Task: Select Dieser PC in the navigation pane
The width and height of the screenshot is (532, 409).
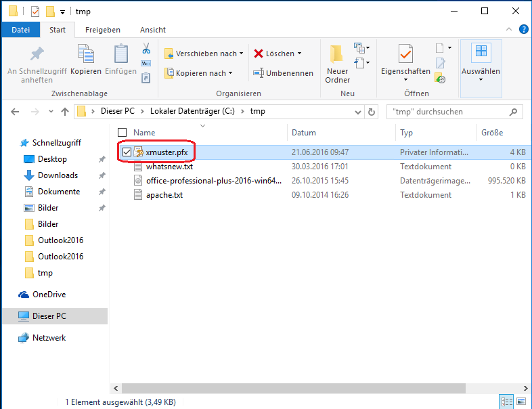Action: pyautogui.click(x=55, y=316)
